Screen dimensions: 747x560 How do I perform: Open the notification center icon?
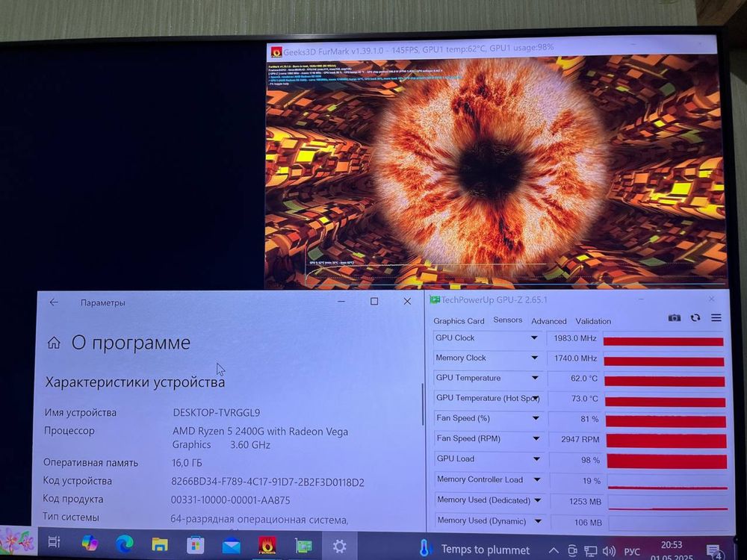pyautogui.click(x=715, y=552)
